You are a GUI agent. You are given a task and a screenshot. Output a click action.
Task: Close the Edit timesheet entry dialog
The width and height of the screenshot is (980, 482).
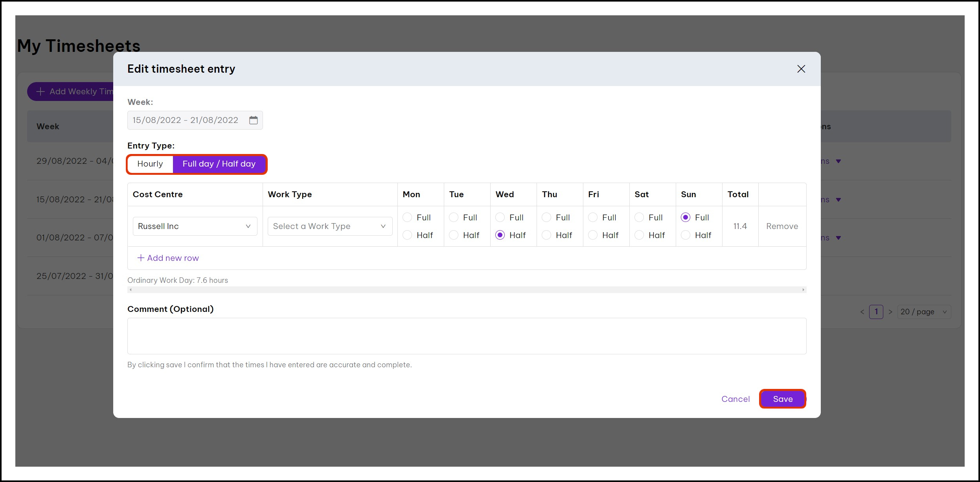(801, 69)
